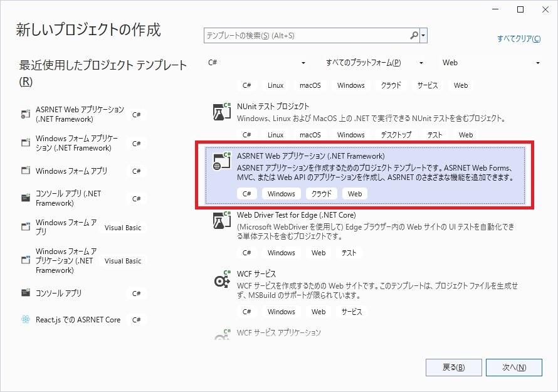Click the ASP.NET Web アプリケーション template globe icon
This screenshot has height=392, width=558.
point(222,161)
